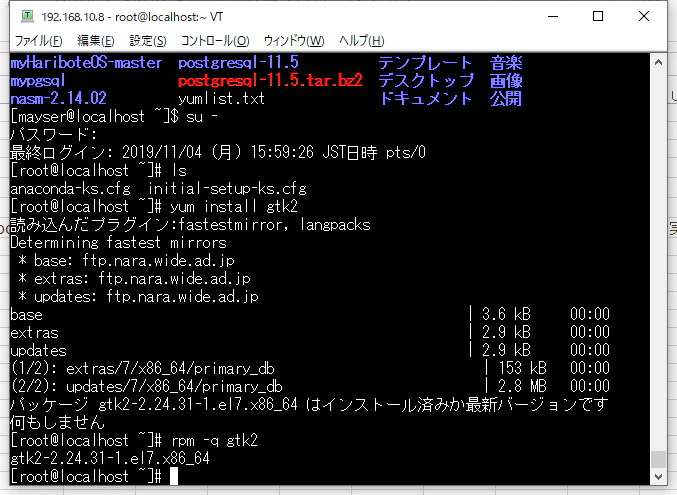Click the gtk2-2.24.31-1.el7.x86_64 output line
This screenshot has height=495, width=677.
tap(110, 458)
